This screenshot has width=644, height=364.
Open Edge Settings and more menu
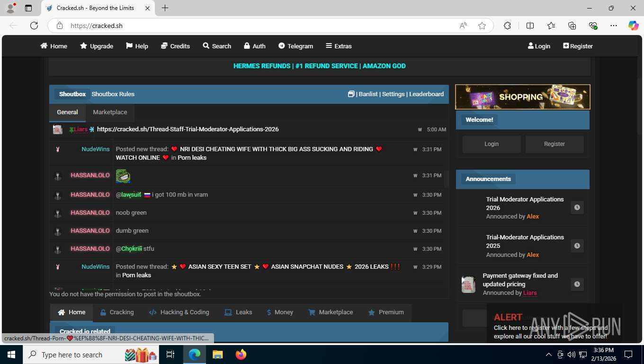click(x=614, y=26)
